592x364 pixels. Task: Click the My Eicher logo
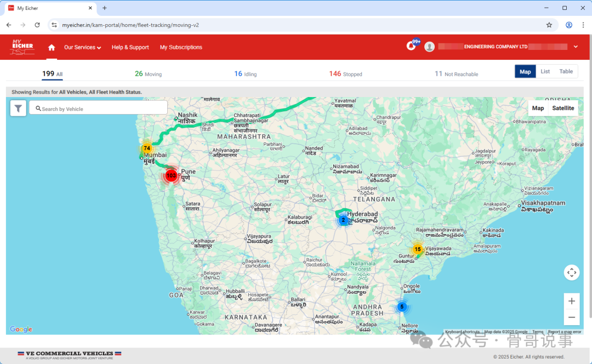click(x=22, y=47)
